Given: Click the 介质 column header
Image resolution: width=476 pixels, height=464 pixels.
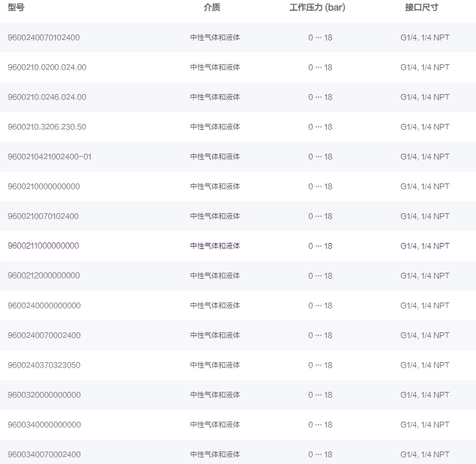Looking at the screenshot, I should tap(212, 8).
